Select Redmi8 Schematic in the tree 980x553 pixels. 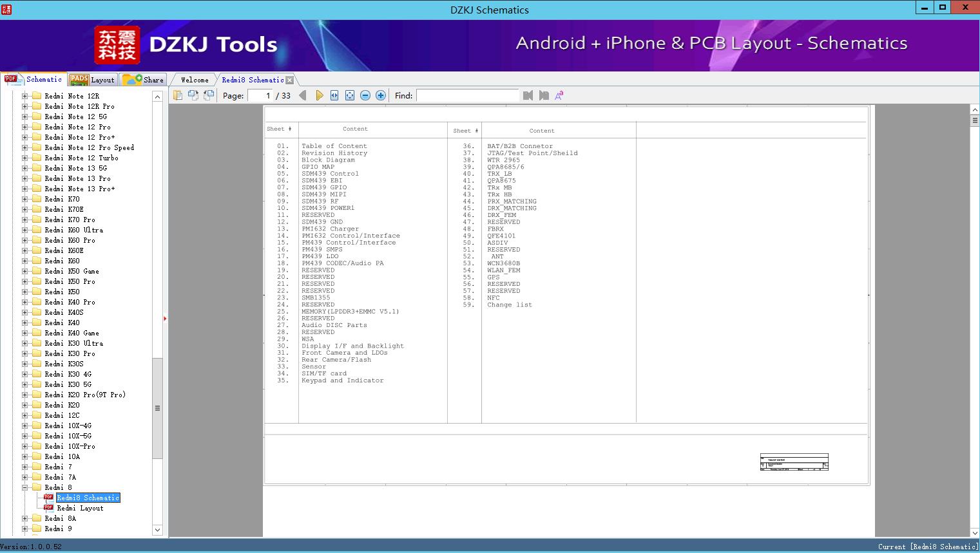88,498
